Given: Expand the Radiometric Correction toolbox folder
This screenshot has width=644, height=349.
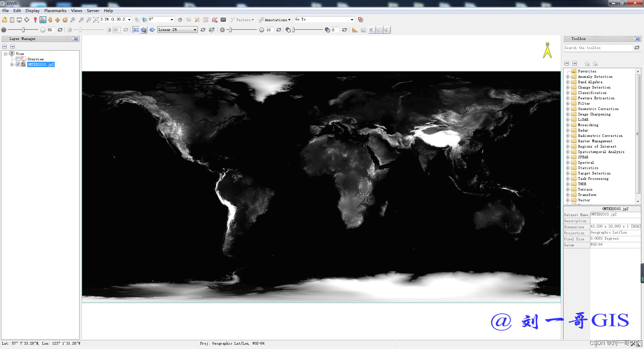Looking at the screenshot, I should click(568, 136).
